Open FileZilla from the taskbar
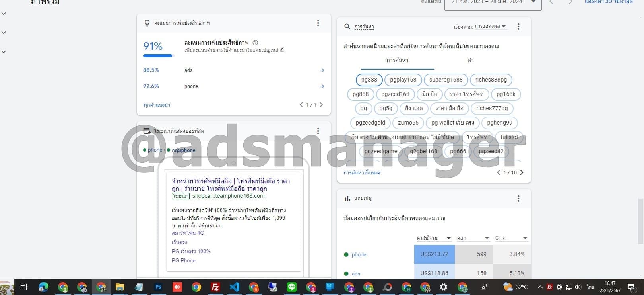Viewport: 644px width, 295px height. (x=215, y=287)
